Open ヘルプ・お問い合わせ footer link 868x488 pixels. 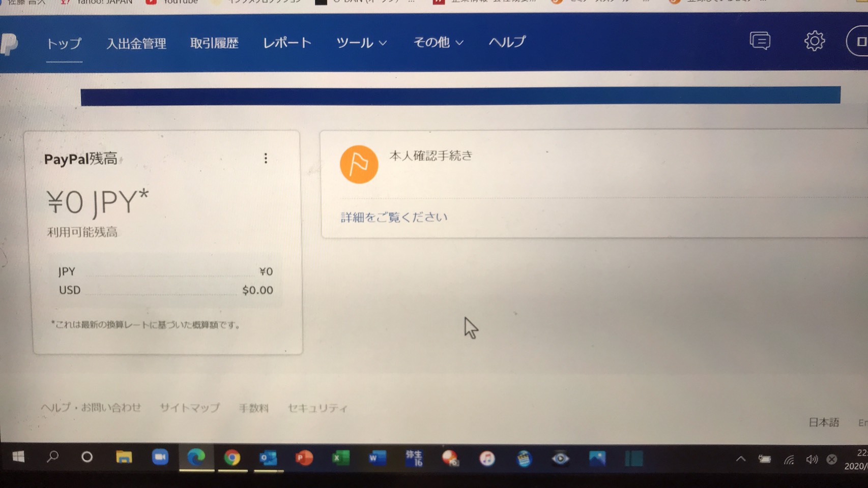click(x=91, y=407)
